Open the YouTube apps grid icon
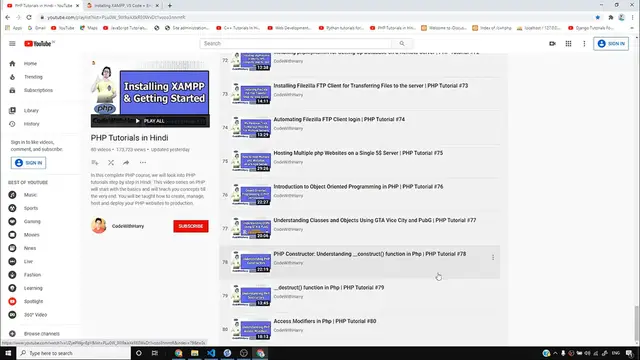Screen dimensions: 640x360 coord(568,44)
